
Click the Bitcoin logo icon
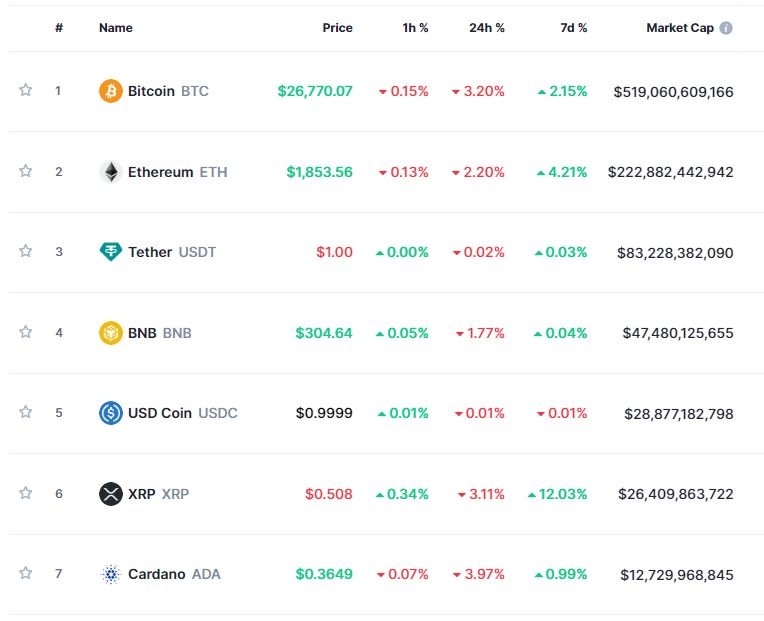pos(110,91)
